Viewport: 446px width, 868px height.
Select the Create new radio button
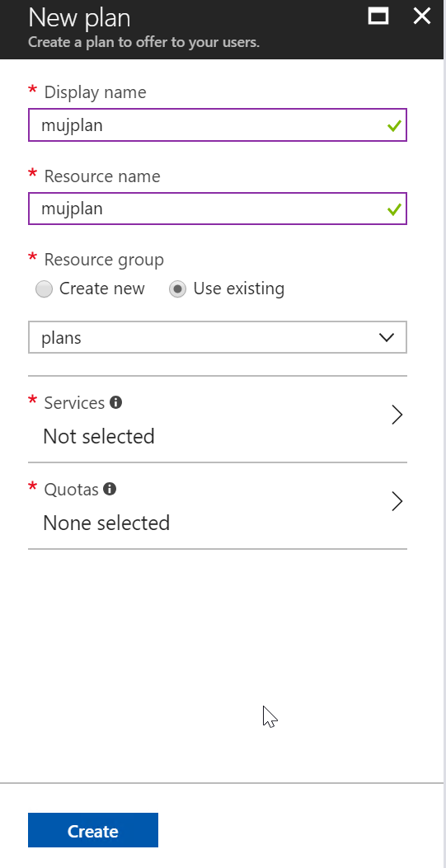click(x=44, y=289)
